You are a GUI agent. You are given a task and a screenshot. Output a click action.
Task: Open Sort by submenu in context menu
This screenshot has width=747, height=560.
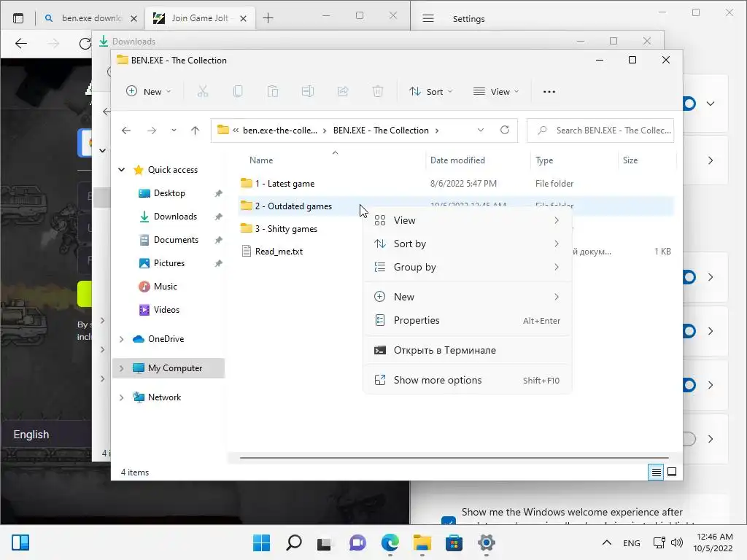pos(468,244)
